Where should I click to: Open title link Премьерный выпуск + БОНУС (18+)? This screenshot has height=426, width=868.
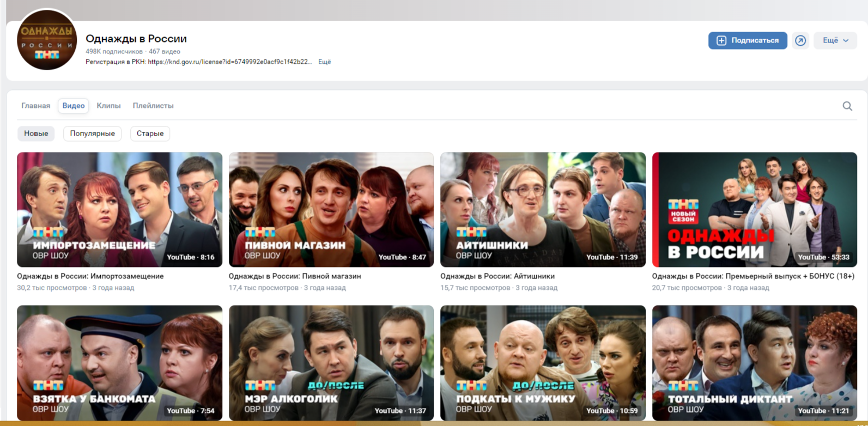point(754,276)
